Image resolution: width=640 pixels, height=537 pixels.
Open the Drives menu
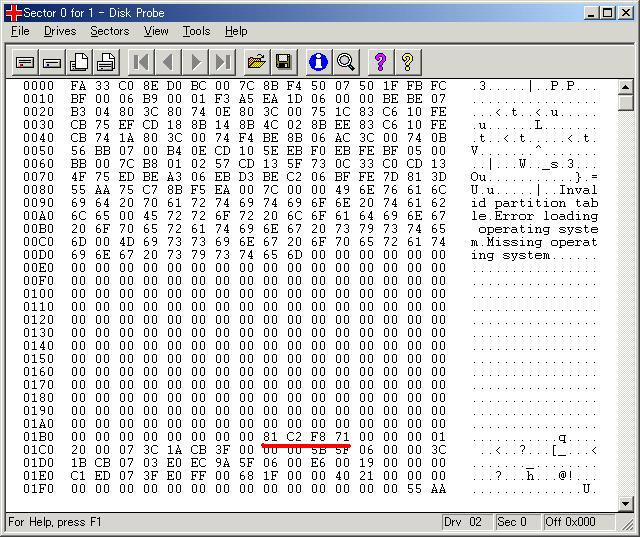60,31
